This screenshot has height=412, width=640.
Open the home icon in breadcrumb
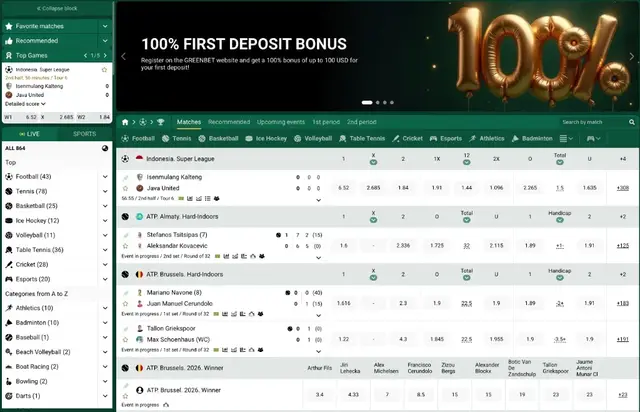[x=125, y=122]
